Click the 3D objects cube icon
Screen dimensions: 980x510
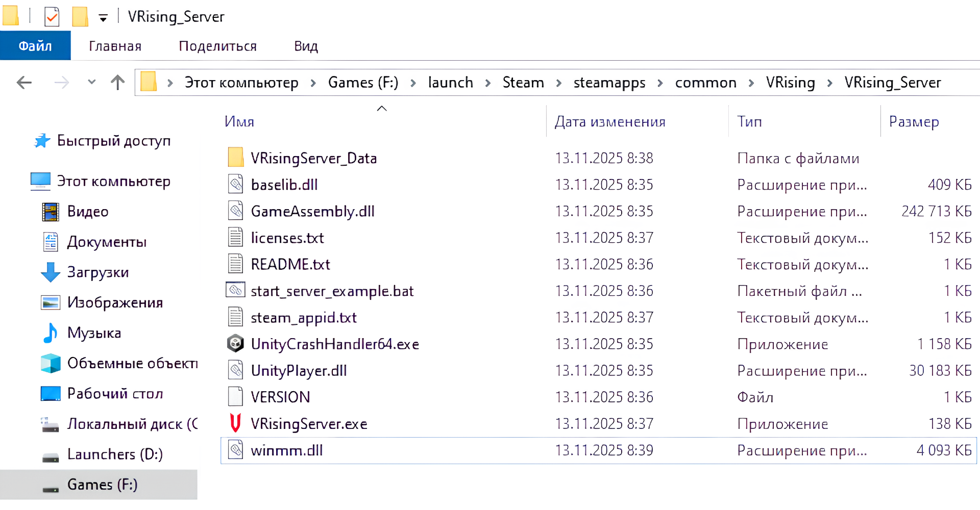[x=51, y=363]
